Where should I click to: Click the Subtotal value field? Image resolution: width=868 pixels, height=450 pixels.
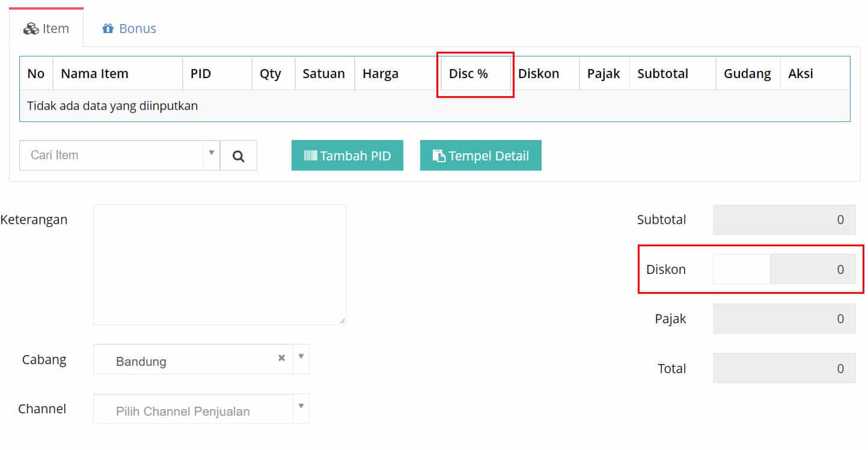[x=784, y=219]
